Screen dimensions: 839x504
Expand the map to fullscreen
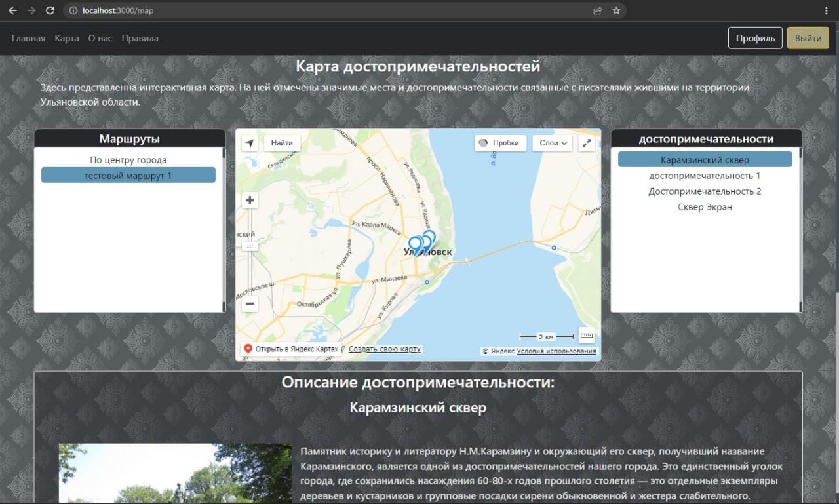pyautogui.click(x=587, y=144)
